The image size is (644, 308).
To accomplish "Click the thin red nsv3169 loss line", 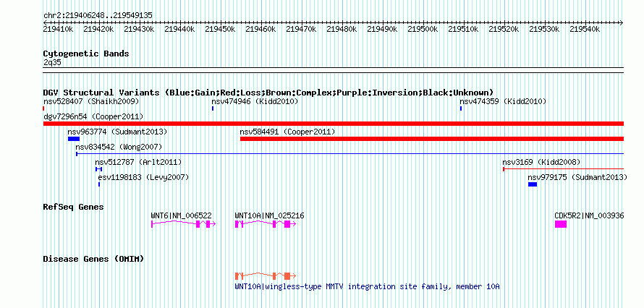I will tap(564, 169).
